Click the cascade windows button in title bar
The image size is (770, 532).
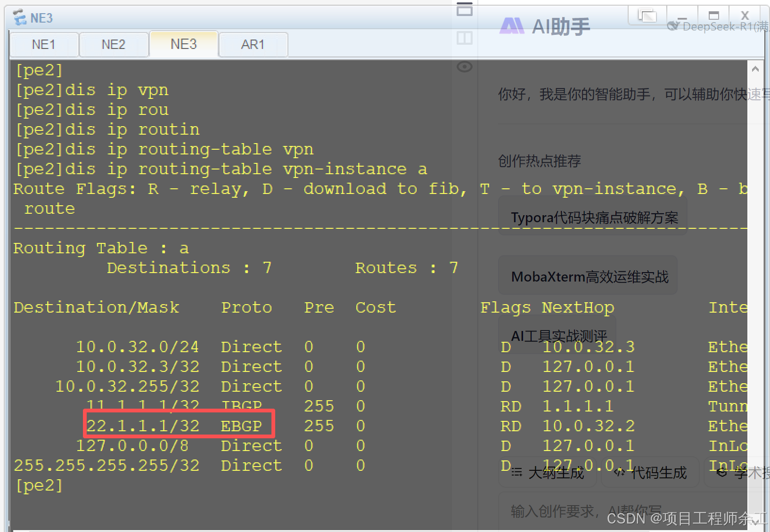pyautogui.click(x=647, y=16)
